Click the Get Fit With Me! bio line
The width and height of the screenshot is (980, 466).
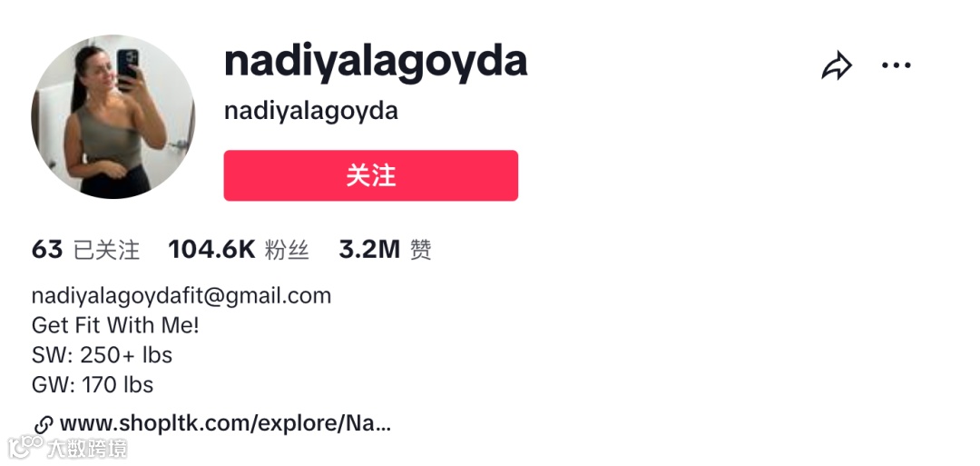tap(115, 325)
